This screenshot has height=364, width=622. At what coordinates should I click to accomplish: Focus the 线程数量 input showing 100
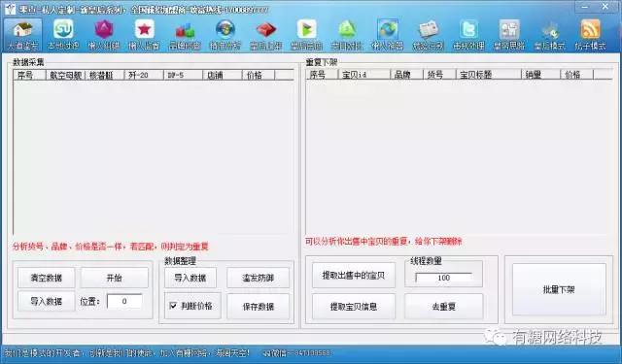click(443, 278)
